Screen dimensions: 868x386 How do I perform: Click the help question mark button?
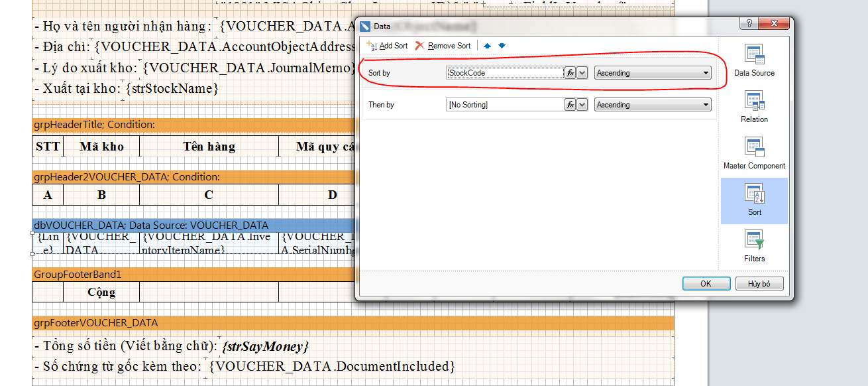(x=748, y=24)
